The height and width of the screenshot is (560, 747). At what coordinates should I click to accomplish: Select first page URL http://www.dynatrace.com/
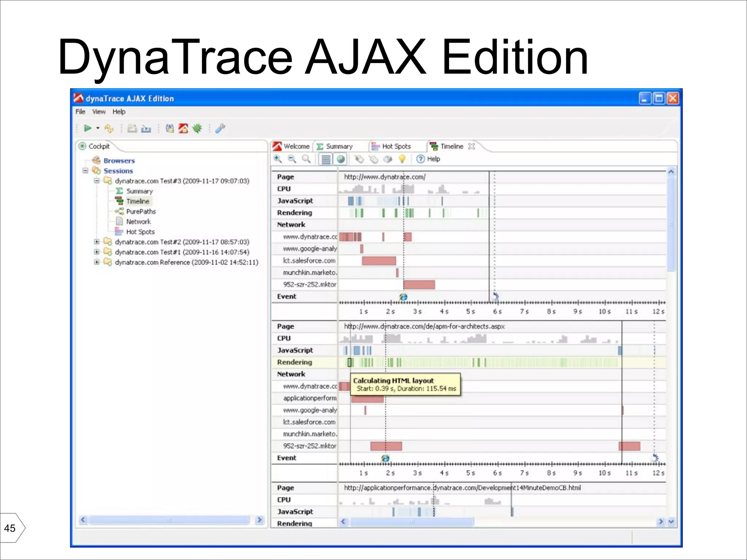pos(384,177)
